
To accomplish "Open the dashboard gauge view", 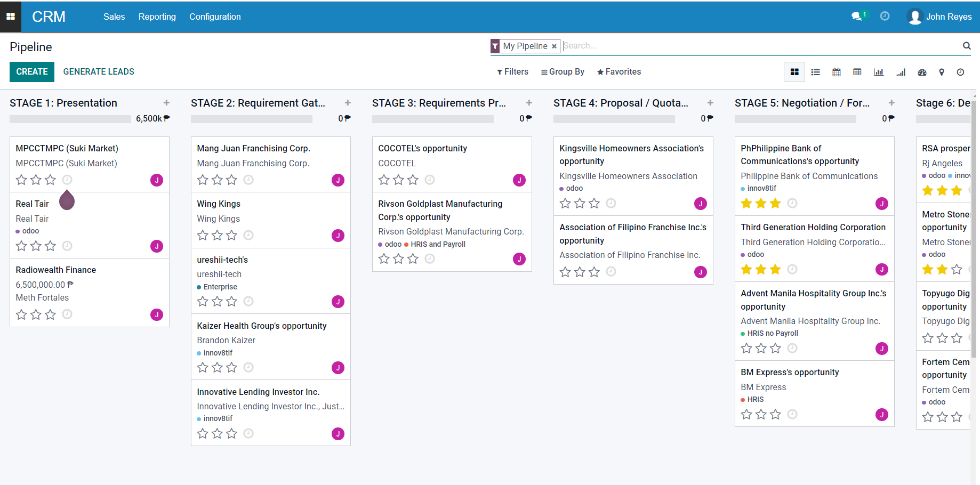I will pyautogui.click(x=922, y=72).
